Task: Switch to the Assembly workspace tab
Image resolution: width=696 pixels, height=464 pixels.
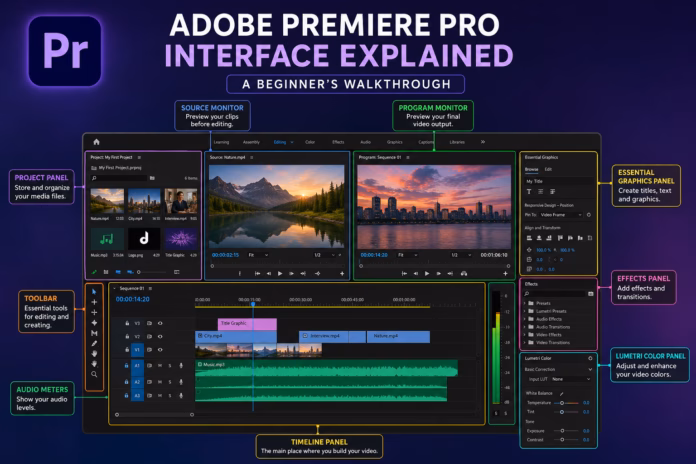Action: click(251, 142)
